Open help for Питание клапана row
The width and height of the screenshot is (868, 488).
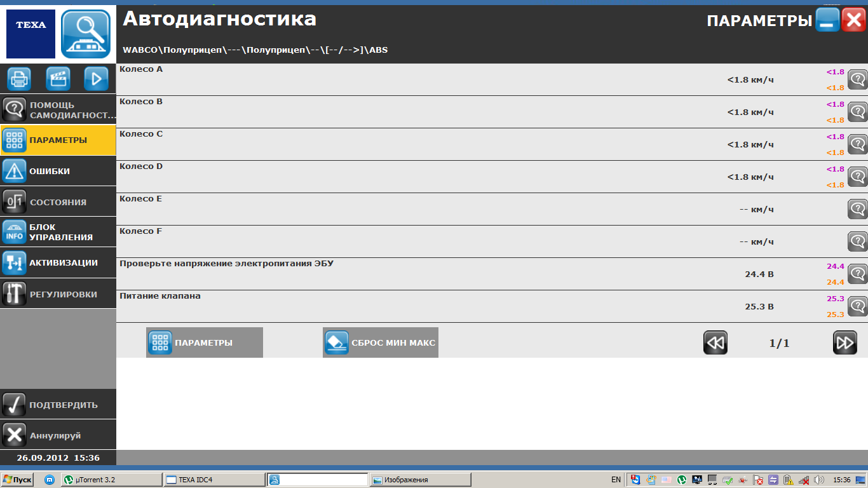point(857,306)
